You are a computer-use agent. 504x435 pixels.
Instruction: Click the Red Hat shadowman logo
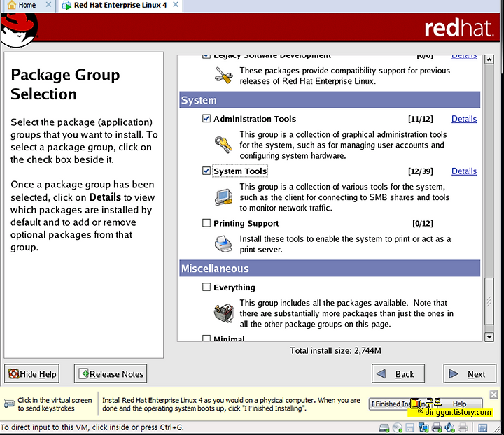click(x=19, y=30)
